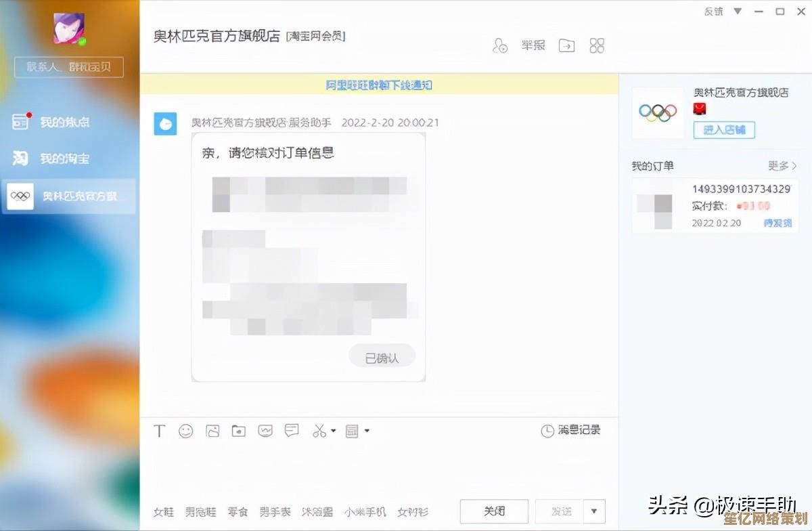Click the calculator icon in chat toolbar
The width and height of the screenshot is (812, 531).
click(352, 431)
